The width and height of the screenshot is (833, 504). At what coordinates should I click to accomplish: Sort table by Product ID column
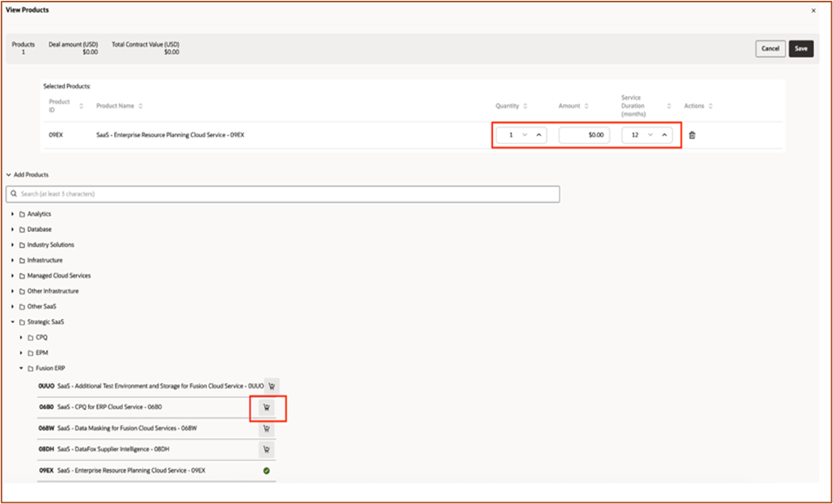82,106
